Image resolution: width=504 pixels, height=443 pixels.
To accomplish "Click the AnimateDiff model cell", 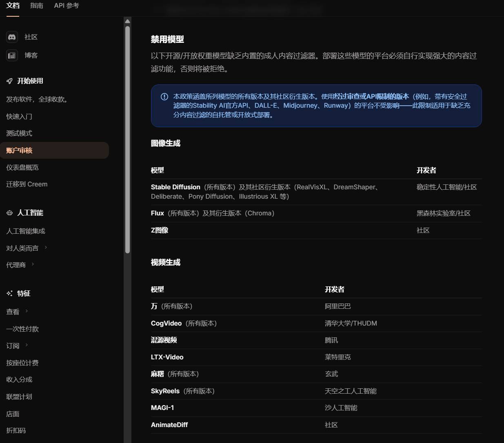I will pos(169,425).
